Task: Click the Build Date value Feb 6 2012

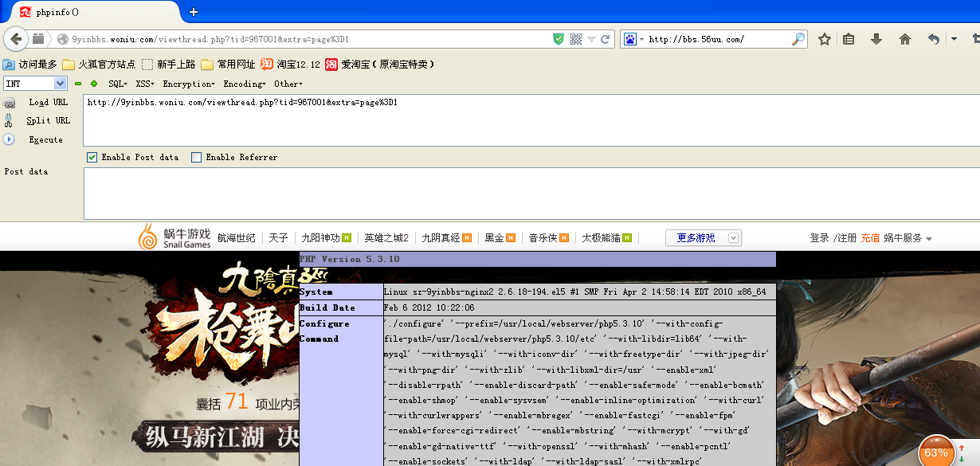Action: 429,307
